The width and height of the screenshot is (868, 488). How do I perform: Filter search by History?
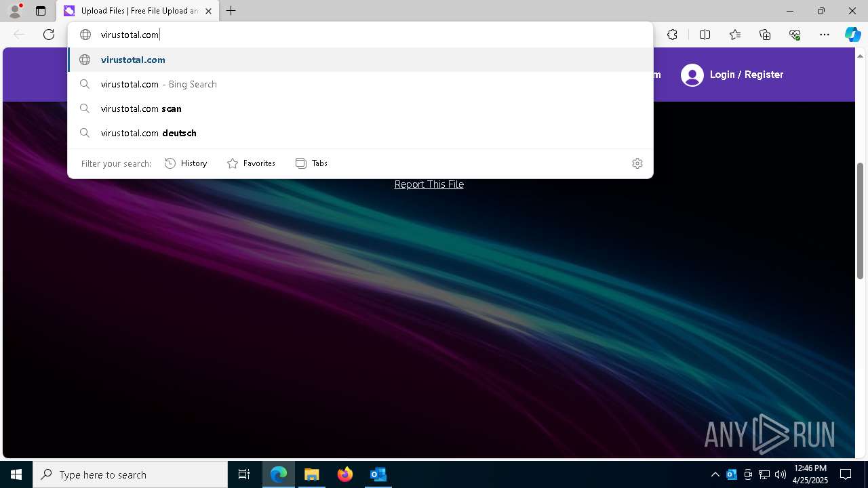pos(186,163)
